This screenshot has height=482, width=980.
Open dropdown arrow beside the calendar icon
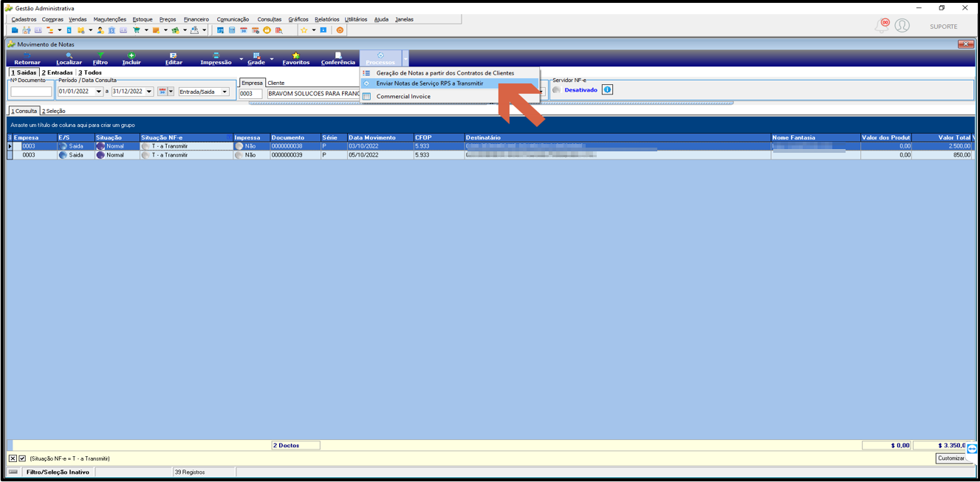[171, 92]
